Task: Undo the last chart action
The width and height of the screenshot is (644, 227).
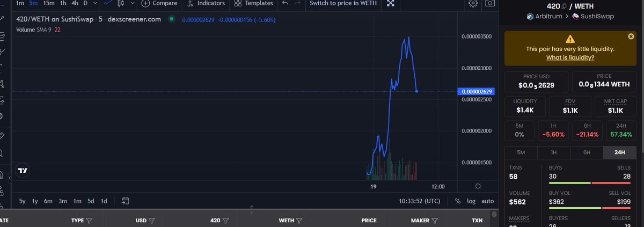Action: tap(285, 3)
